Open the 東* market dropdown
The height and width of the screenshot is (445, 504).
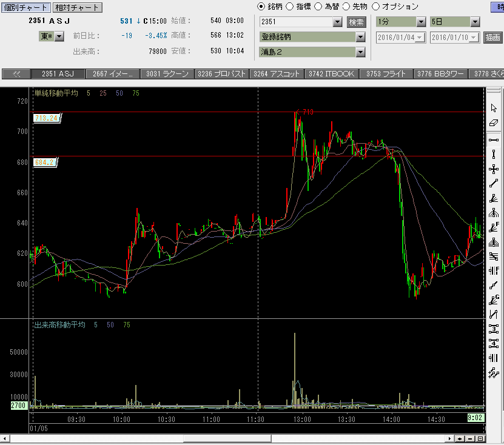59,36
